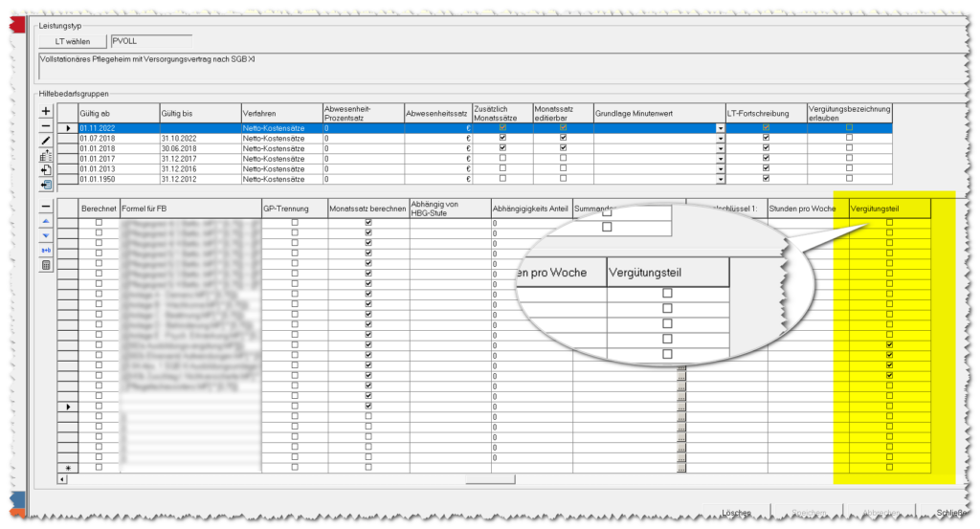Click the Monatssatz berechnen column header

coord(368,209)
